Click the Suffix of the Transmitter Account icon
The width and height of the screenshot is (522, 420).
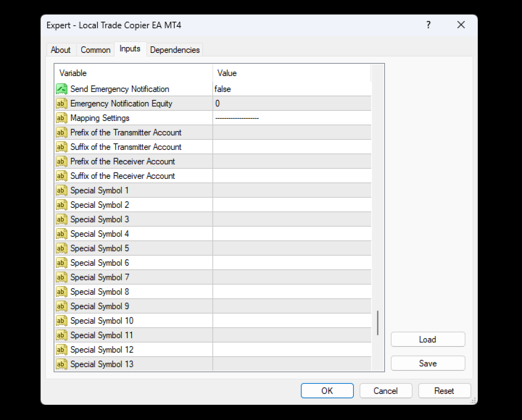[x=62, y=147]
